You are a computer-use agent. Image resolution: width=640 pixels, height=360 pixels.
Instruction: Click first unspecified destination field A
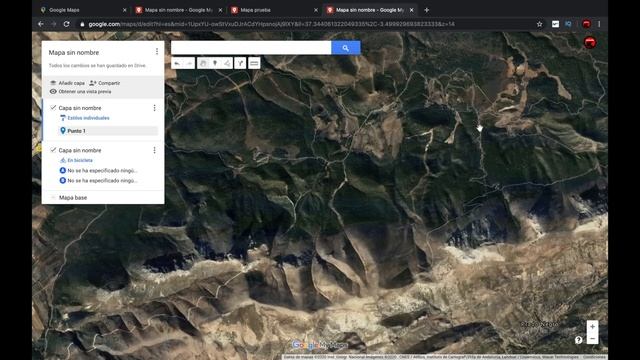click(102, 170)
